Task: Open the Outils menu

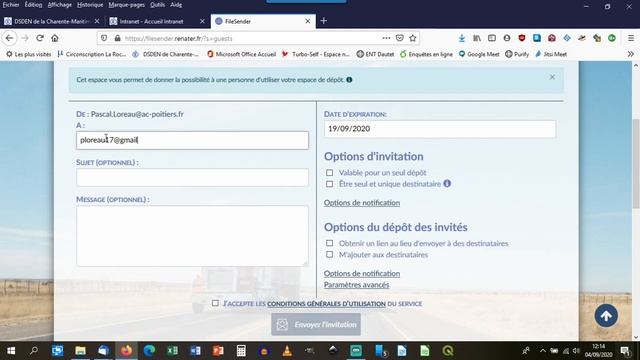Action: point(157,4)
